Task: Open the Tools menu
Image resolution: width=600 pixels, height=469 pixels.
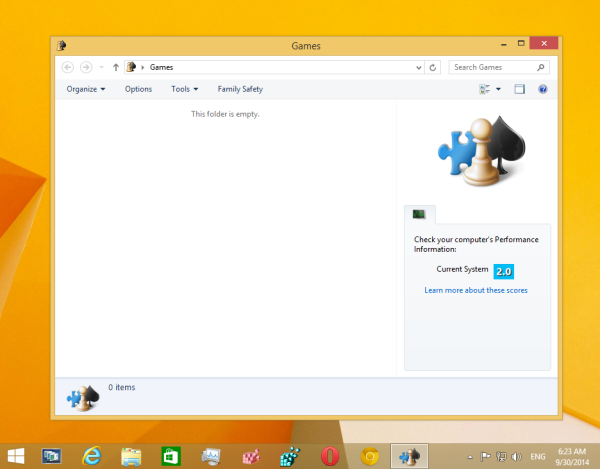Action: [184, 89]
